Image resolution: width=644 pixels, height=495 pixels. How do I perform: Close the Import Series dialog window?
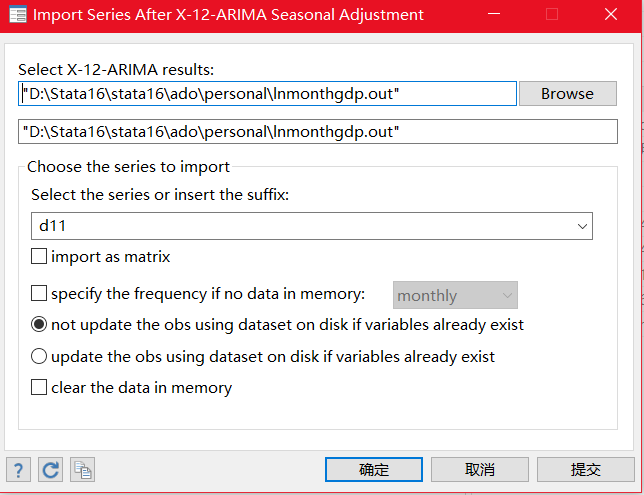[x=612, y=15]
